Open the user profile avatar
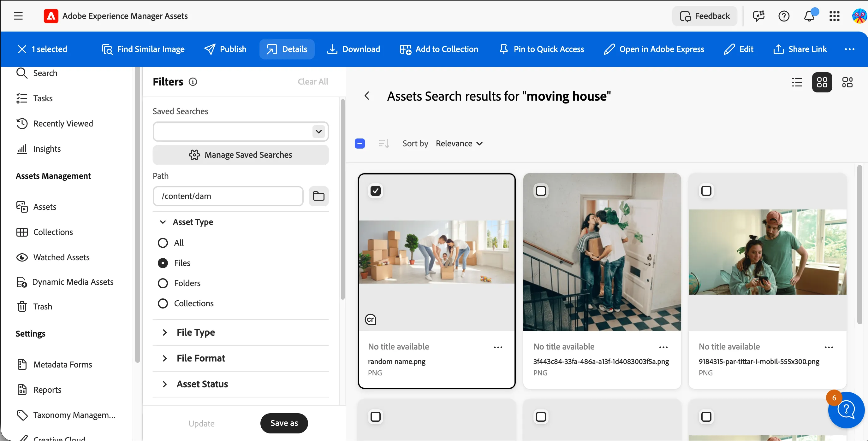868x441 pixels. coord(859,16)
